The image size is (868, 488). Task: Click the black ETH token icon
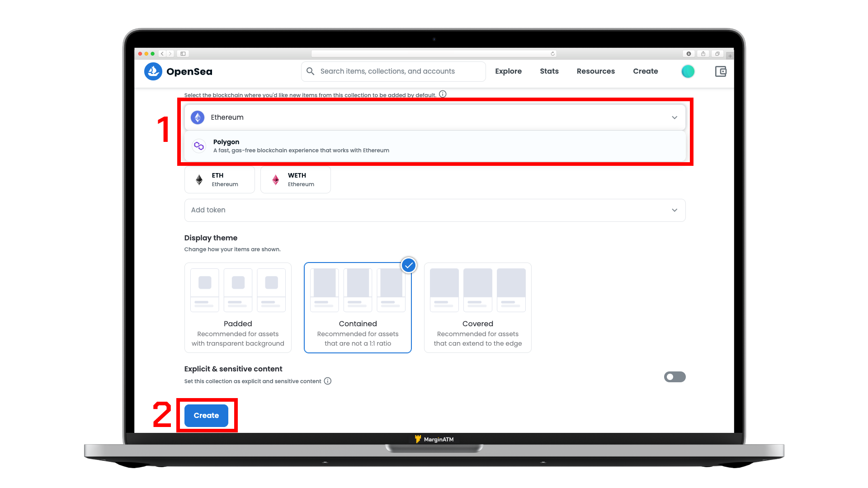[x=199, y=180]
